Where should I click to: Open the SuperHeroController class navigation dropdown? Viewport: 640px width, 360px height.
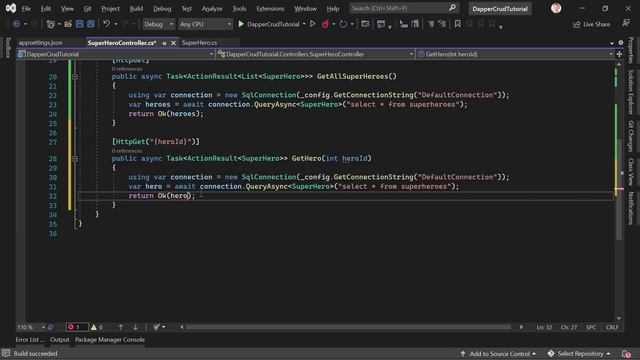click(x=316, y=54)
